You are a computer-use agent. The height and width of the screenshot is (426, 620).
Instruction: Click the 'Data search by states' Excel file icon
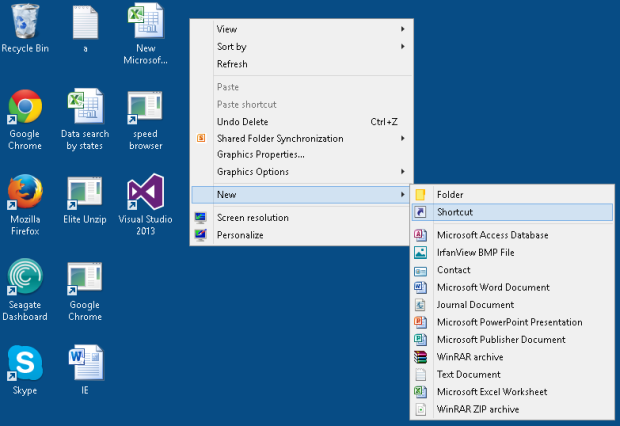tap(85, 107)
